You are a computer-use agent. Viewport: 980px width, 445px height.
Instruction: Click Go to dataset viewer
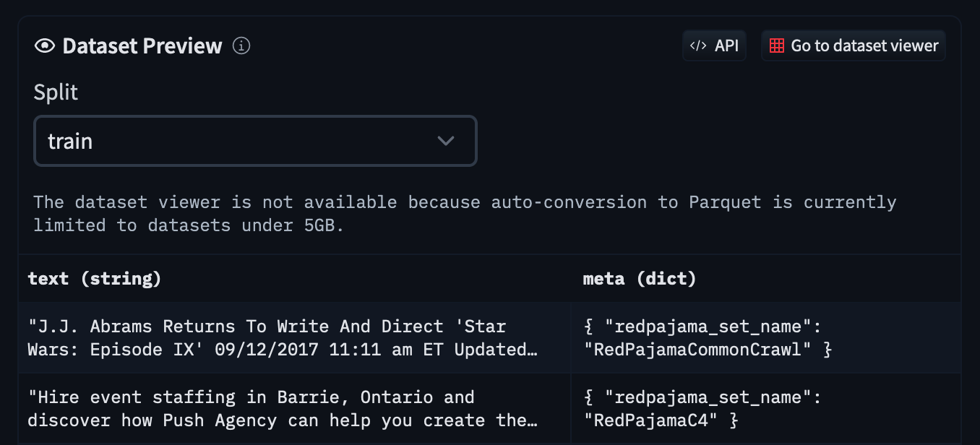point(853,45)
